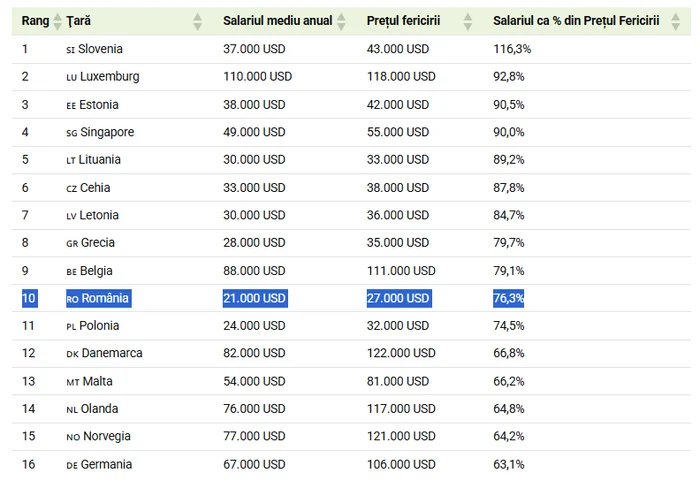Select the Singapore country cell
The width and height of the screenshot is (700, 482).
click(100, 132)
